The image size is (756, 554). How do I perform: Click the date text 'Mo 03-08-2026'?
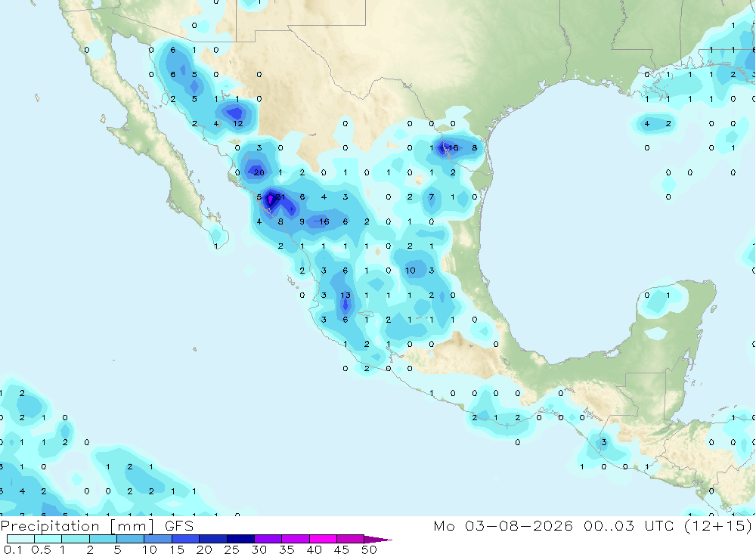(503, 525)
